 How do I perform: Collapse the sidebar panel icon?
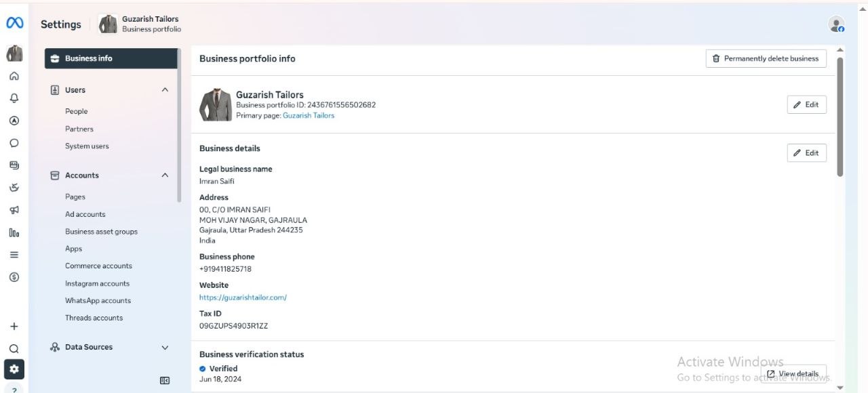(165, 381)
